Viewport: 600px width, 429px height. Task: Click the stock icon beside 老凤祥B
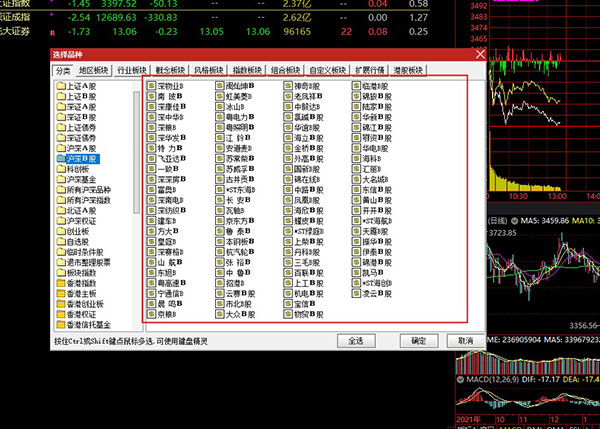click(288, 96)
